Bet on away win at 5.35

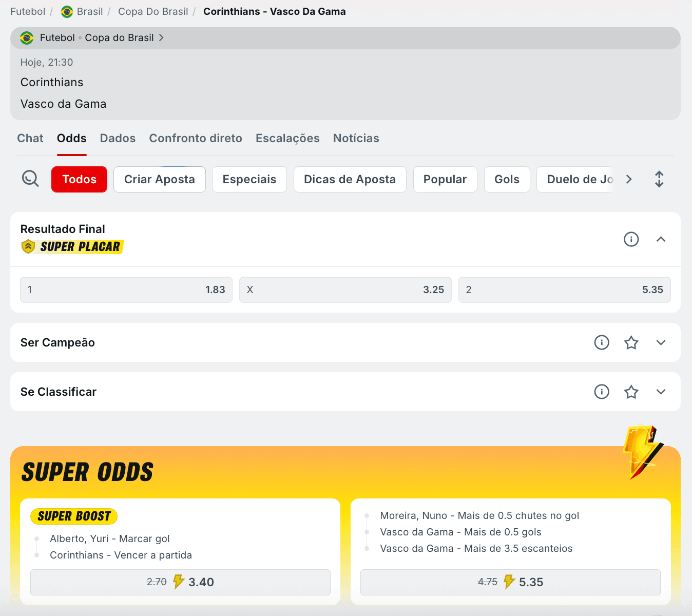(565, 290)
